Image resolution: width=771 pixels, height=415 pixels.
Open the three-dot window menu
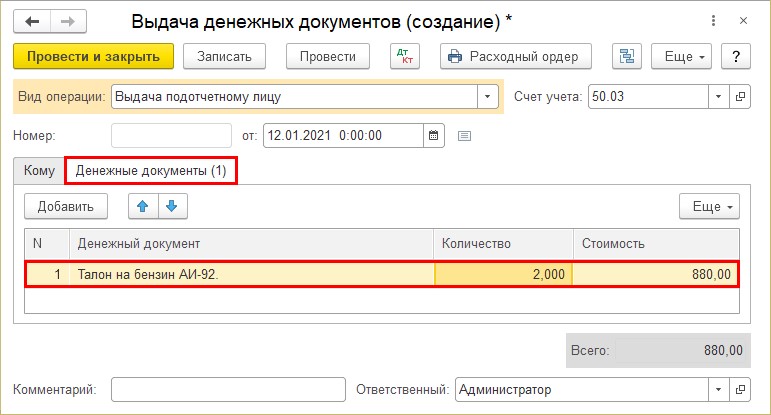[x=713, y=21]
